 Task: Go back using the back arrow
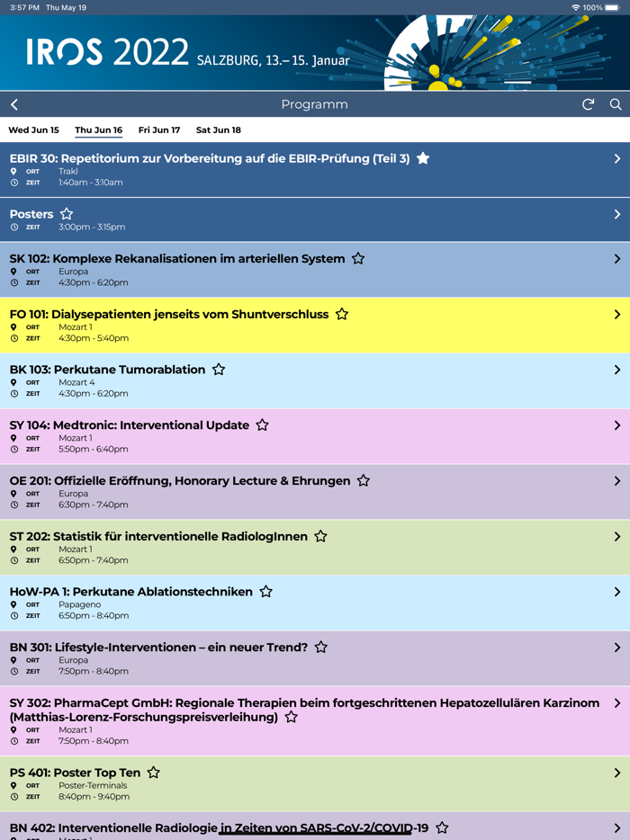pyautogui.click(x=14, y=104)
